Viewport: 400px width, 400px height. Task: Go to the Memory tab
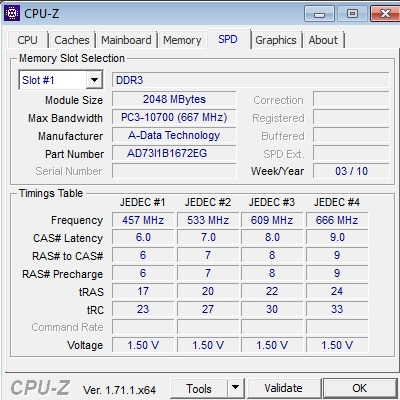(x=182, y=40)
